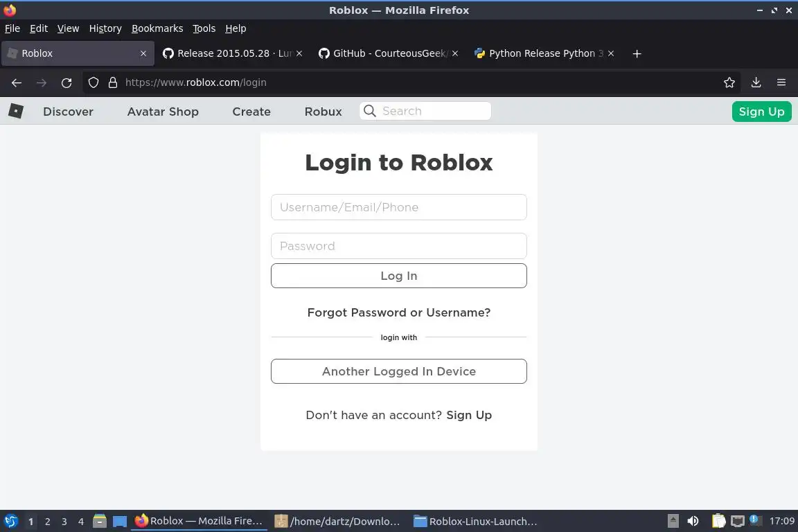Click the Firefox logo in the title bar
The height and width of the screenshot is (532, 798).
pos(10,10)
